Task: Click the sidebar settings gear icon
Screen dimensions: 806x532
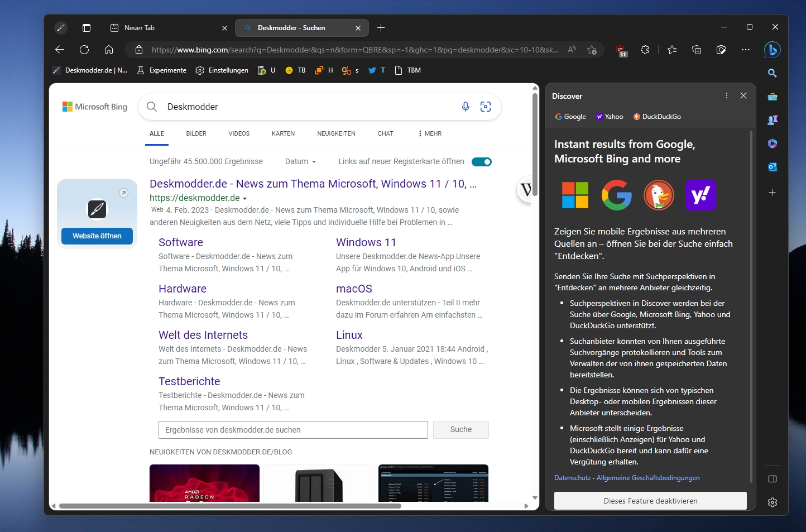Action: (x=773, y=502)
